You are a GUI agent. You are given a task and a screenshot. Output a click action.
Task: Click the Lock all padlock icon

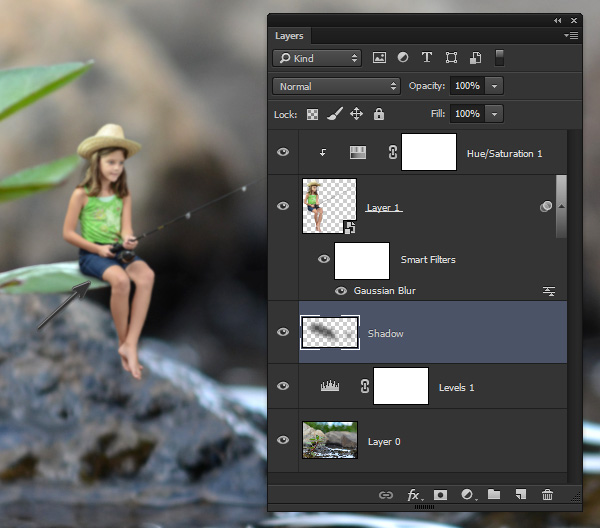tap(379, 114)
